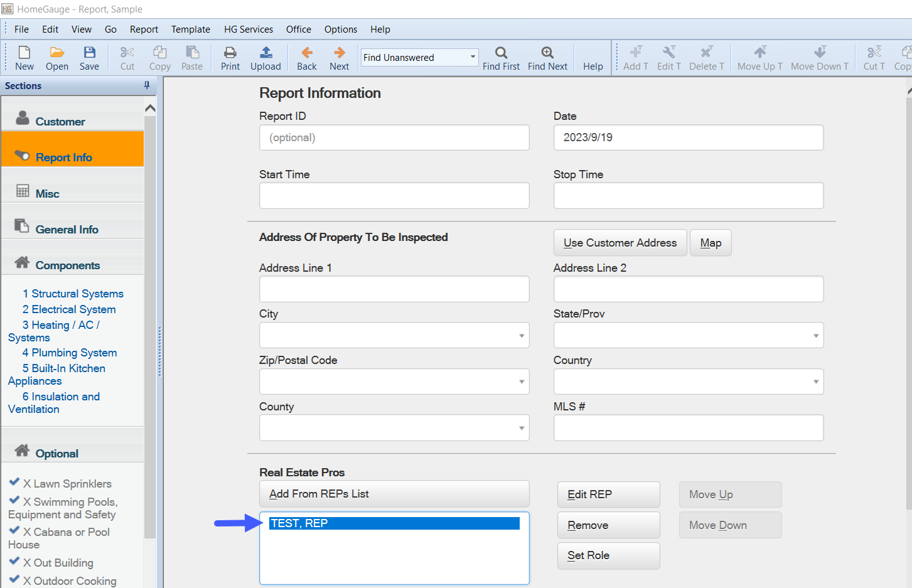Open the City dropdown list
The height and width of the screenshot is (588, 912).
(521, 336)
